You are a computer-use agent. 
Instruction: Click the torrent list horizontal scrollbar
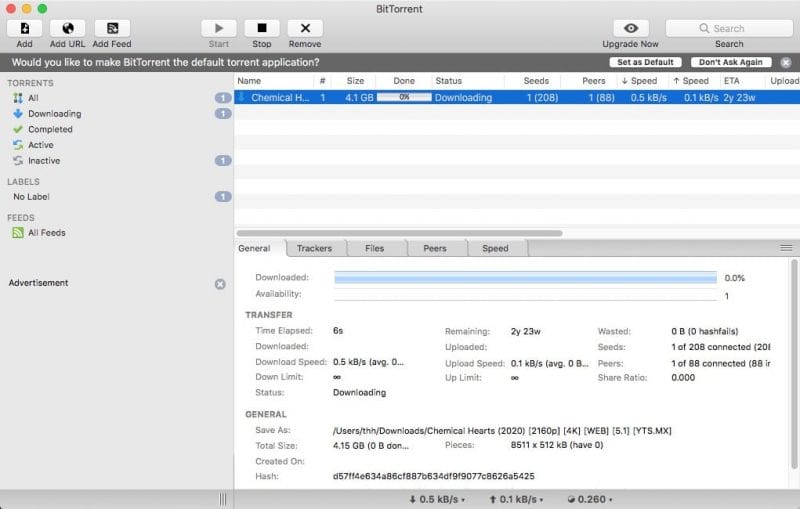400,233
